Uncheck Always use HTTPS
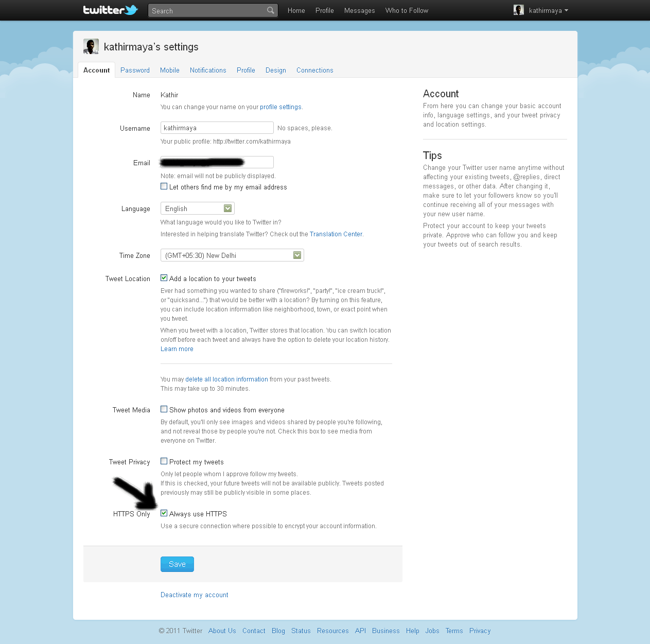Image resolution: width=650 pixels, height=644 pixels. click(164, 513)
